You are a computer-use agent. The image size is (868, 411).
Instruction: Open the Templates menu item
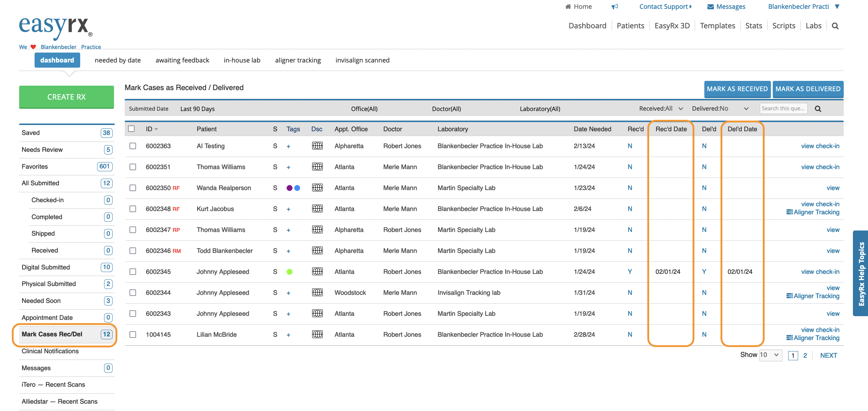pos(718,26)
